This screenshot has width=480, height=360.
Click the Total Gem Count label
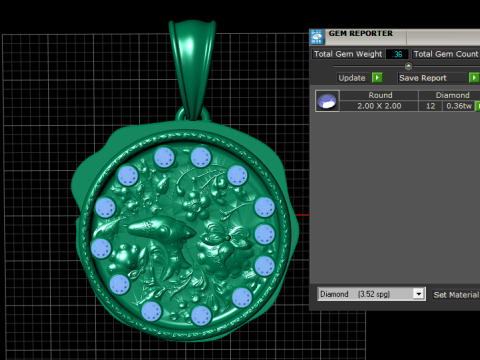446,54
